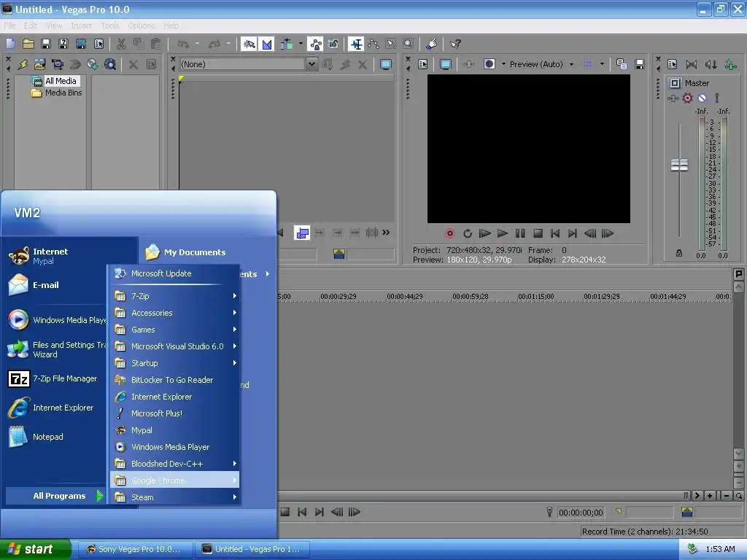Toggle lock fader channels padlock
The height and width of the screenshot is (560, 747).
679,253
